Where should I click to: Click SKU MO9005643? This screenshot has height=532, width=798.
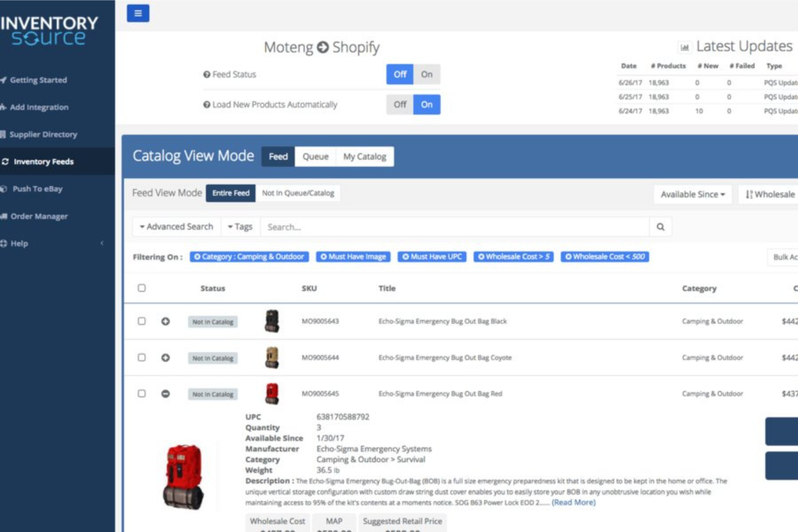pos(320,321)
